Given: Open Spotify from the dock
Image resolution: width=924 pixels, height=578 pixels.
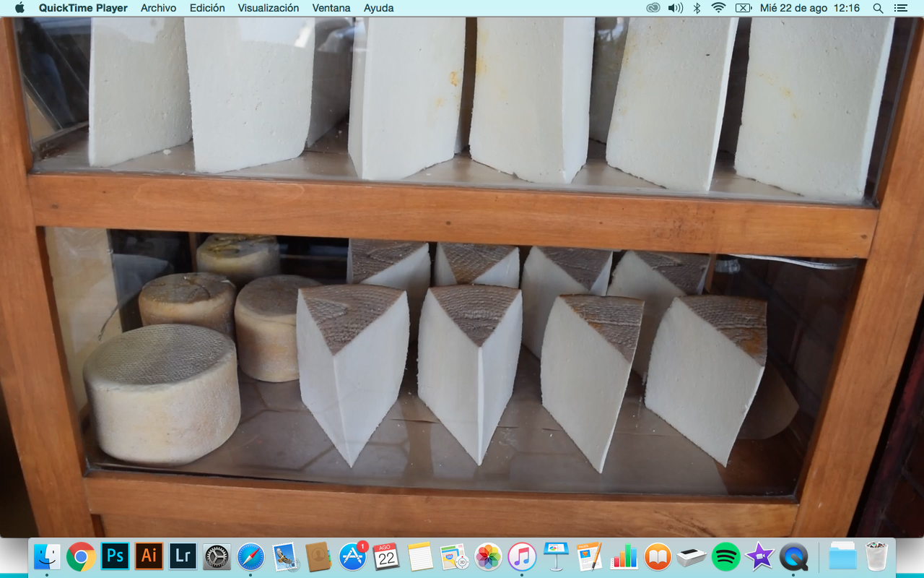Looking at the screenshot, I should click(x=725, y=556).
